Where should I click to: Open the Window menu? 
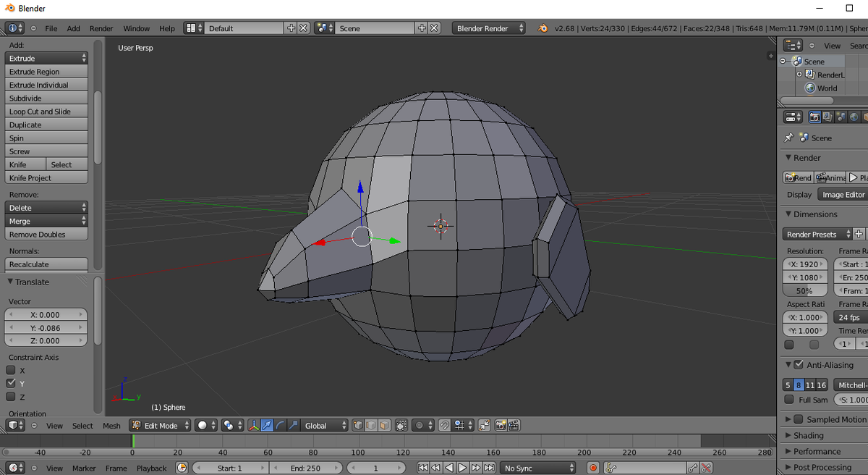pos(136,28)
